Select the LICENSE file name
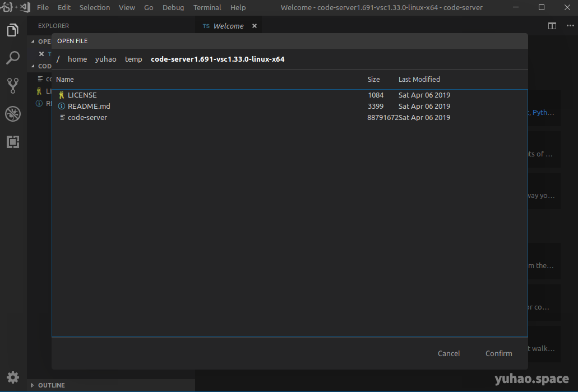578x392 pixels. click(x=82, y=95)
